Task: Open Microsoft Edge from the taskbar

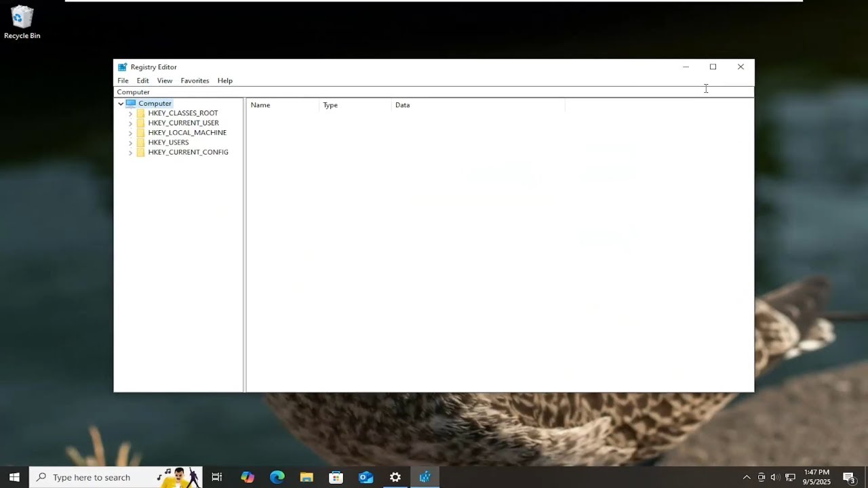Action: click(x=277, y=477)
